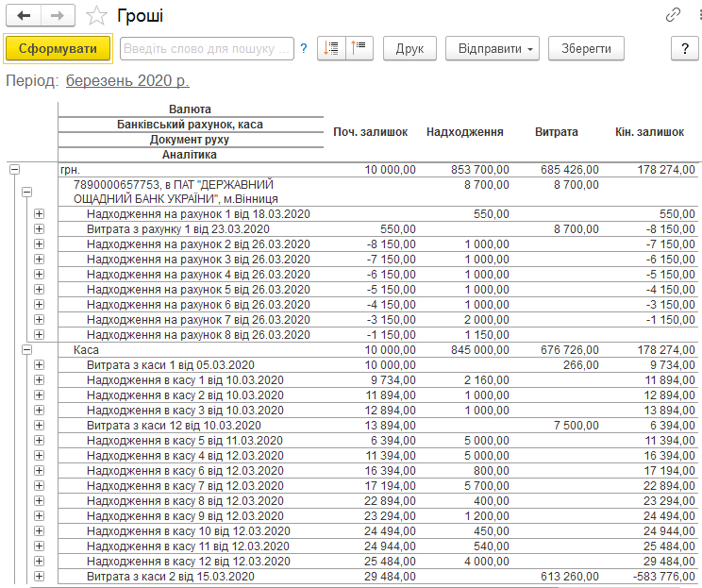Collapse the bank account 7890000657753 group
This screenshot has width=702, height=588.
tap(27, 193)
